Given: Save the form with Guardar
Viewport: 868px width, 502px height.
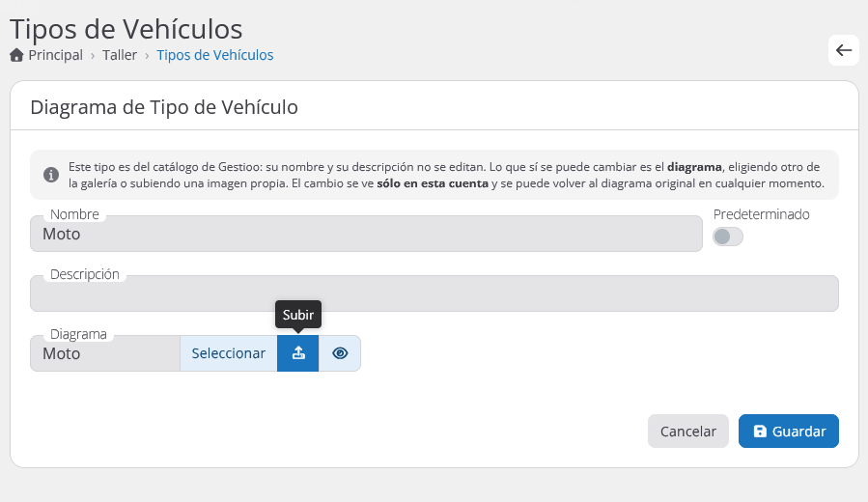Looking at the screenshot, I should tap(788, 432).
